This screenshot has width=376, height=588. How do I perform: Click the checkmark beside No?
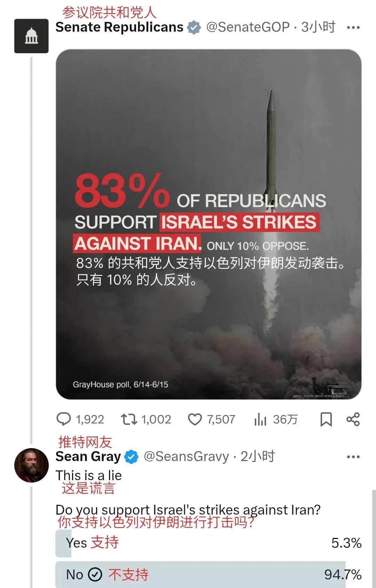click(95, 574)
